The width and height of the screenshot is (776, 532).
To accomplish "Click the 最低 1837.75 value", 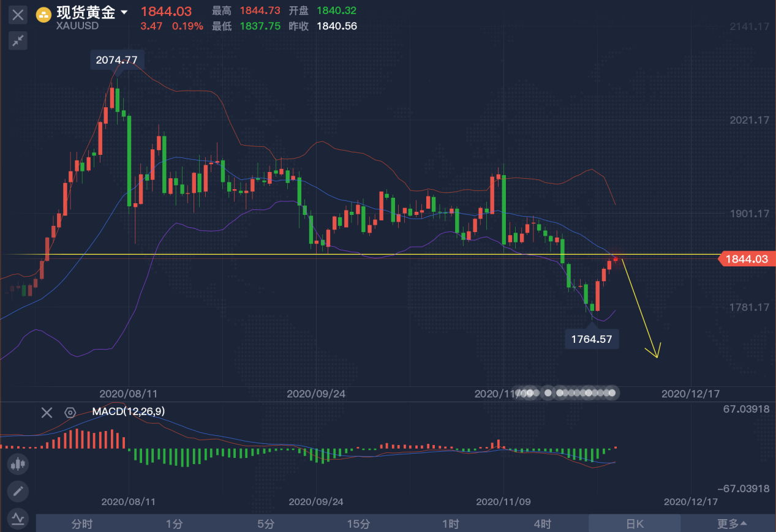I will point(260,26).
